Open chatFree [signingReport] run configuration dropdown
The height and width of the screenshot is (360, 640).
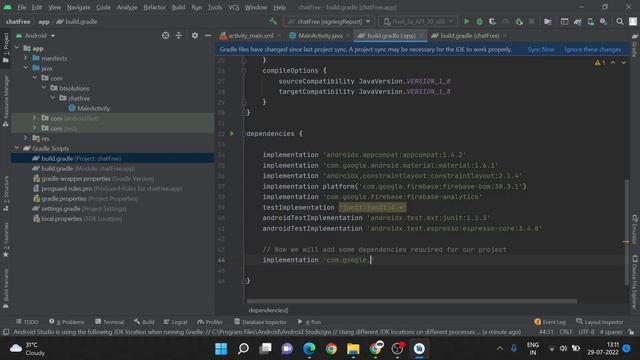[x=328, y=21]
